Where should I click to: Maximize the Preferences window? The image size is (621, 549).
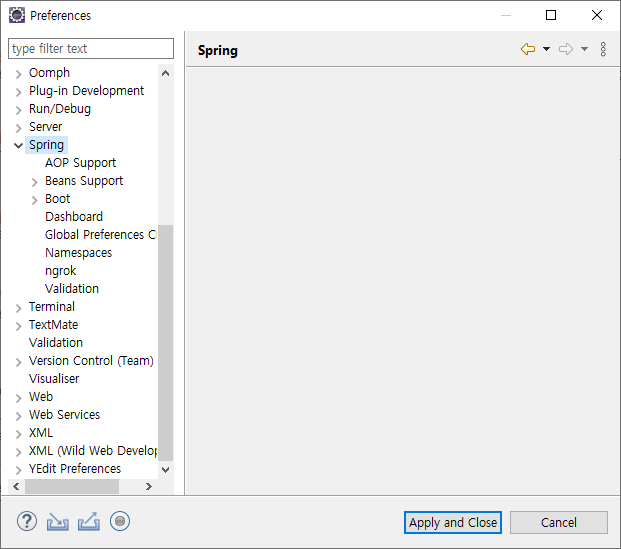(x=551, y=15)
